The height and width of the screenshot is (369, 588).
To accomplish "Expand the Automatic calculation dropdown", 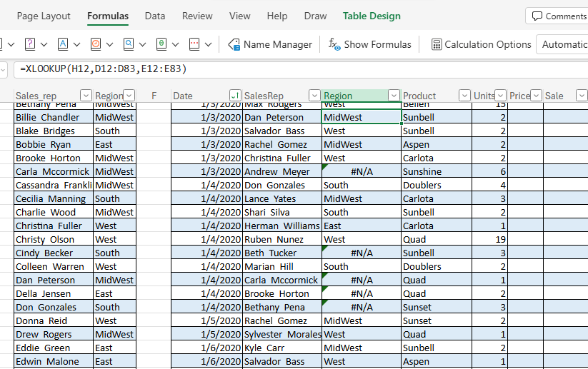I will point(562,44).
